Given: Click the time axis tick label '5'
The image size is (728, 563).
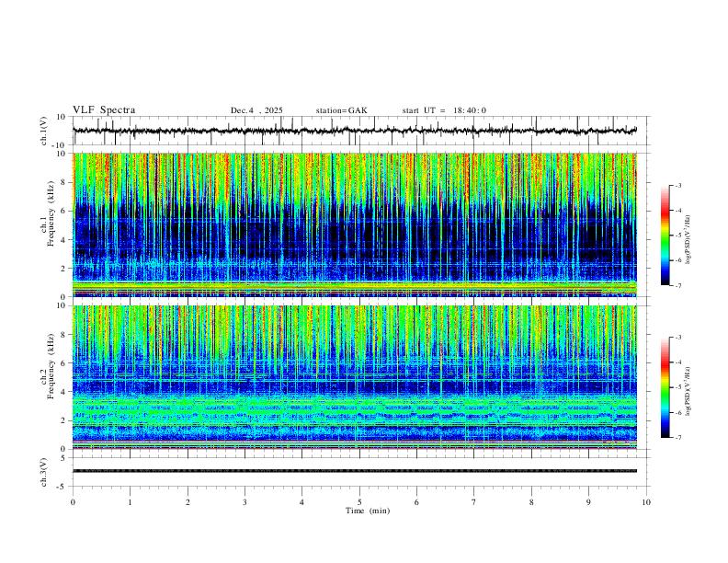Looking at the screenshot, I should 359,502.
